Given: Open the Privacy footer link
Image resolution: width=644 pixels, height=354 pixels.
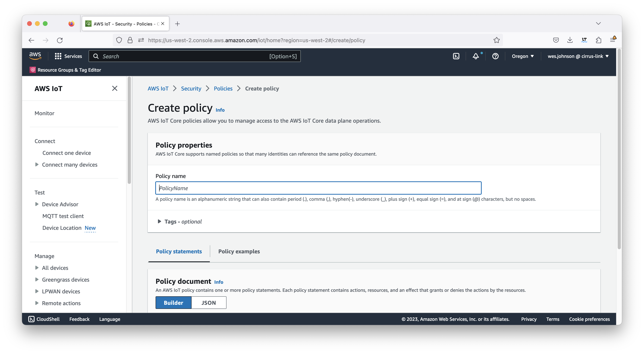Looking at the screenshot, I should pyautogui.click(x=529, y=319).
